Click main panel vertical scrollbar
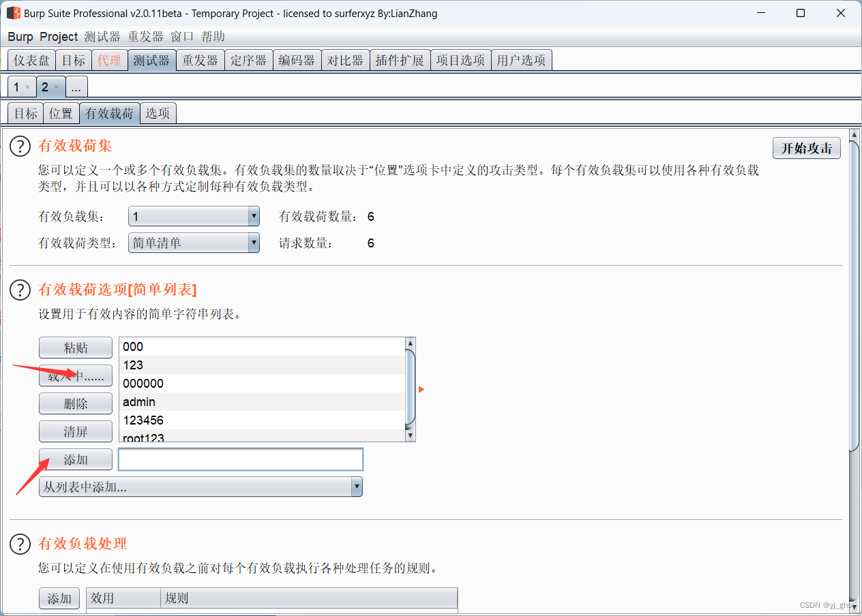 click(x=853, y=296)
